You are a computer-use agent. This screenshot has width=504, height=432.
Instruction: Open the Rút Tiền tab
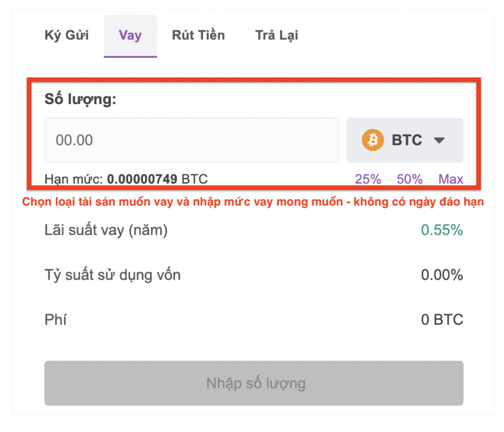pyautogui.click(x=198, y=35)
